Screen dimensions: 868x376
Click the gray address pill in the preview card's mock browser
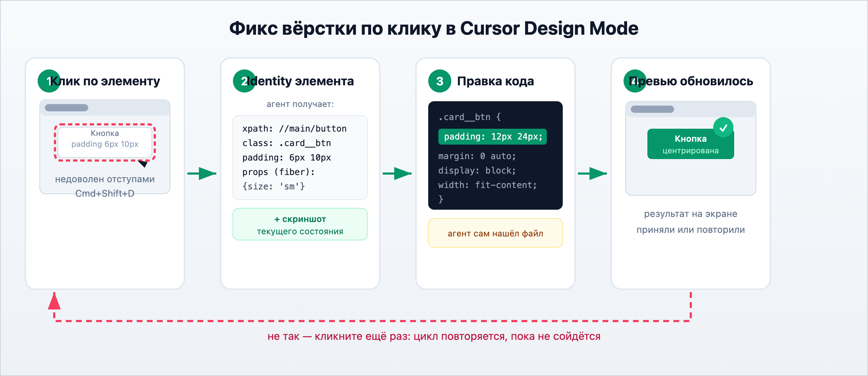coord(652,109)
